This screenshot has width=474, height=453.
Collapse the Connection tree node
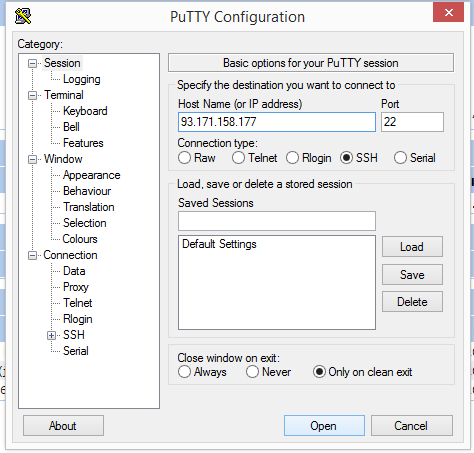(32, 255)
